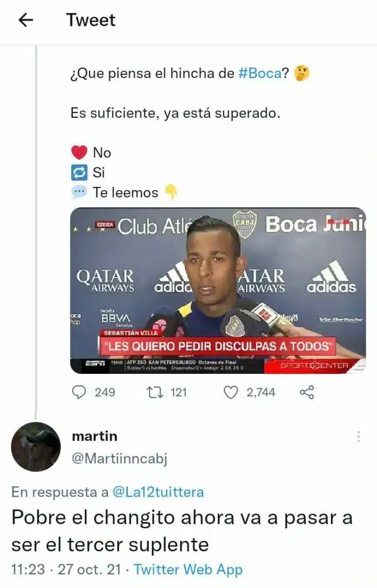Image resolution: width=377 pixels, height=588 pixels.
Task: Open the Sebastián Villa interview image
Action: click(x=217, y=291)
